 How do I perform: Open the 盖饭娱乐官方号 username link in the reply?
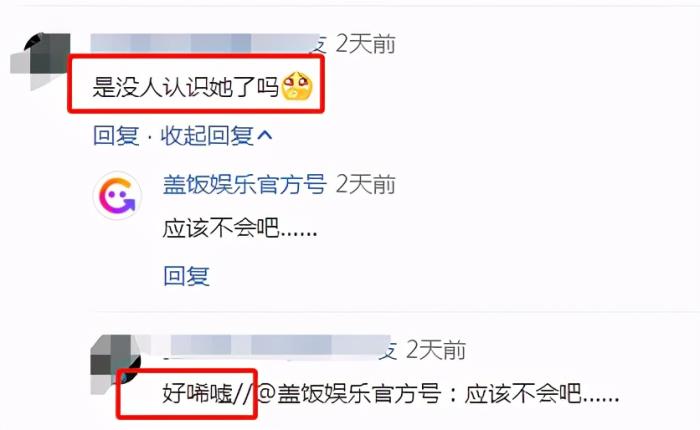[x=245, y=184]
